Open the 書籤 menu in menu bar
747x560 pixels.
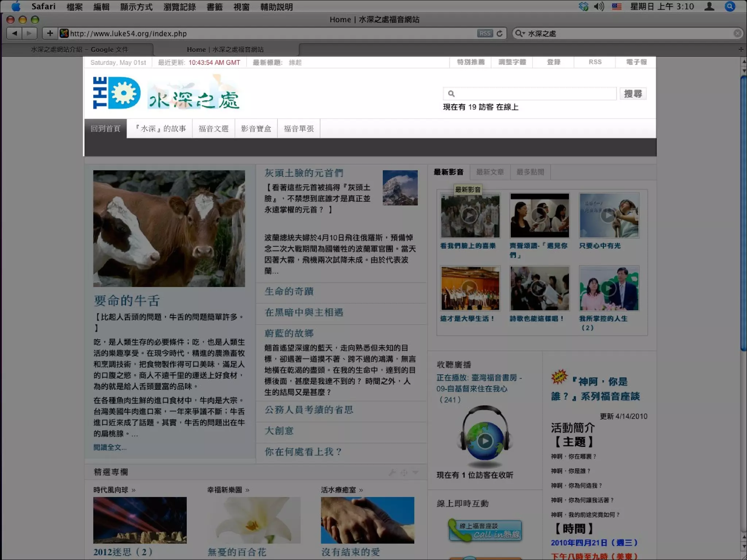(214, 7)
